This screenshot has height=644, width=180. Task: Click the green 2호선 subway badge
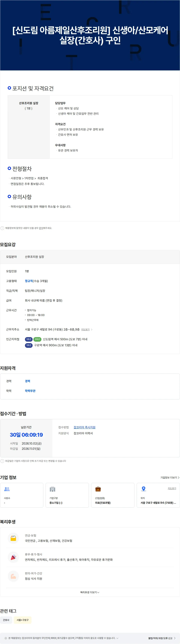[x=37, y=339]
